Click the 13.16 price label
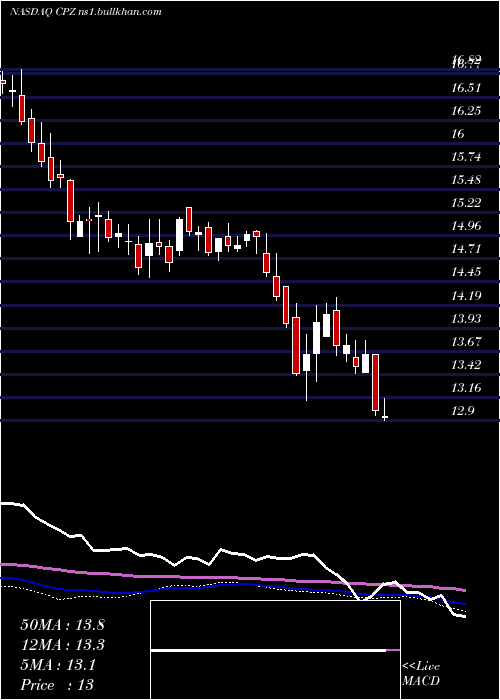This screenshot has width=500, height=700. coord(466,388)
